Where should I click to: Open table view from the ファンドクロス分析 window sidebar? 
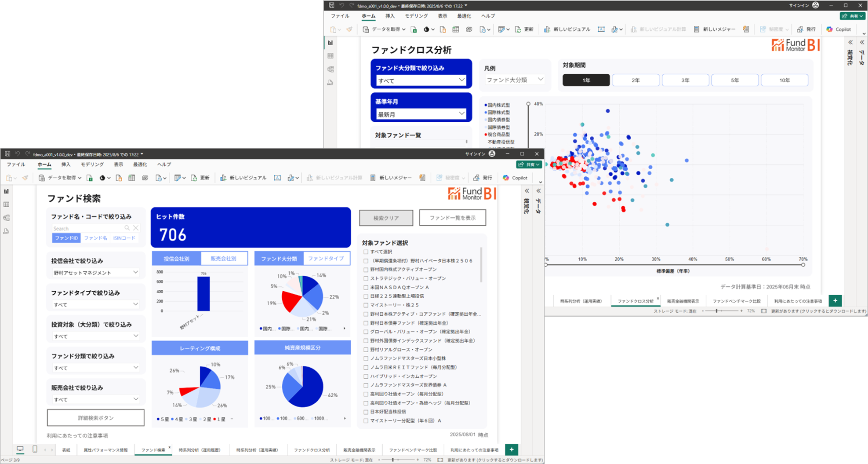[330, 56]
